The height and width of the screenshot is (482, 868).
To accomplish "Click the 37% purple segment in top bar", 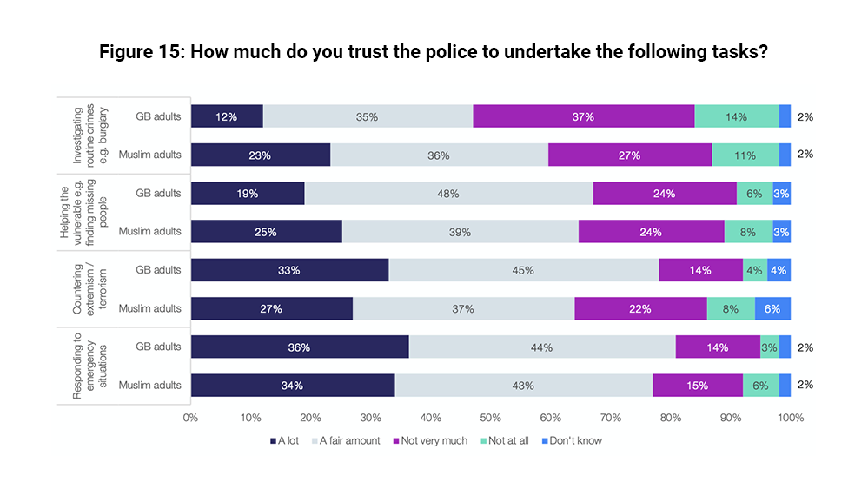I will pyautogui.click(x=584, y=116).
